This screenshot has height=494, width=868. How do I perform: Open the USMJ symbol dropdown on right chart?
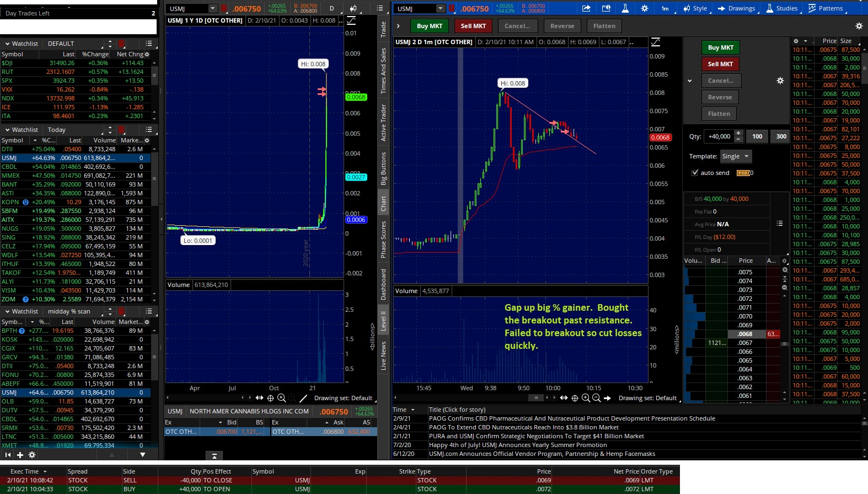[x=440, y=8]
